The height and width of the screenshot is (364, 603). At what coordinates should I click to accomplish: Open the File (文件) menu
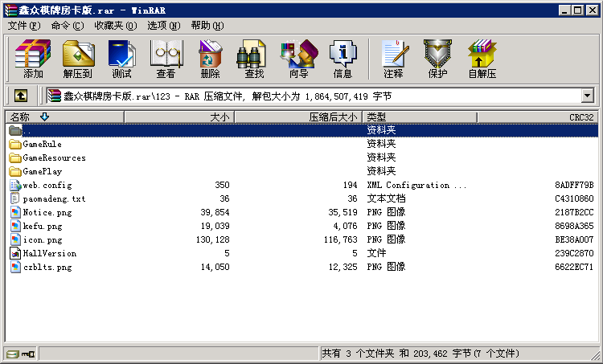point(23,26)
